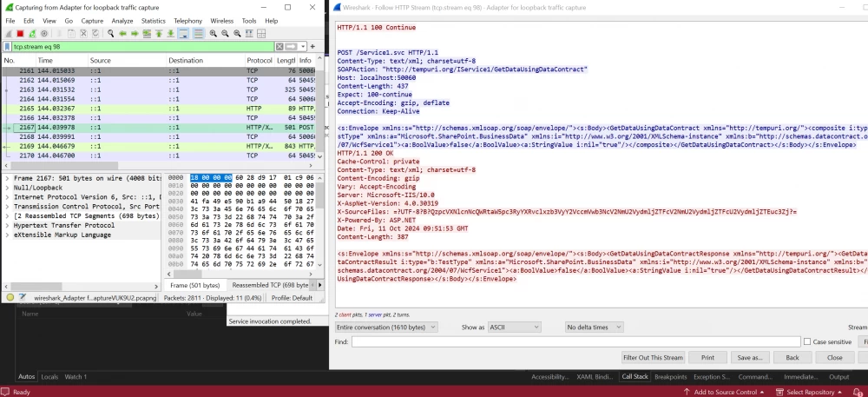Expand Transmission Control Protocol node
This screenshot has height=397, width=868.
tap(7, 207)
